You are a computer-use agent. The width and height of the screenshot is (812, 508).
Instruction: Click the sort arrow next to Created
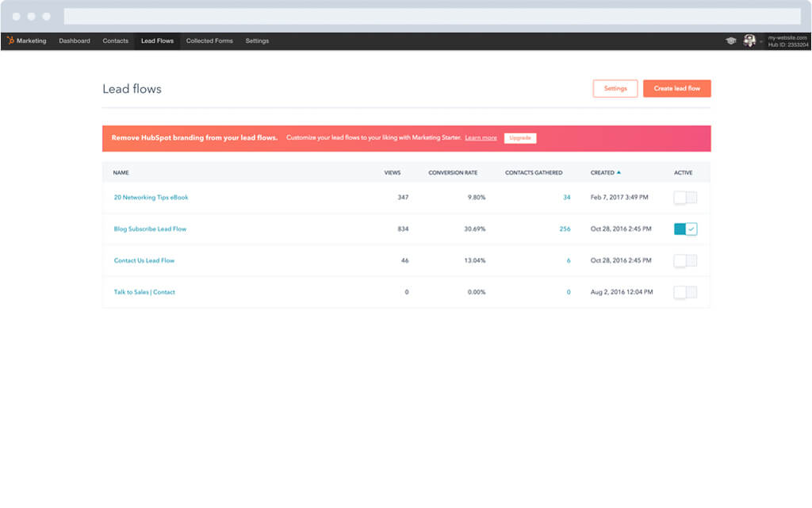619,172
